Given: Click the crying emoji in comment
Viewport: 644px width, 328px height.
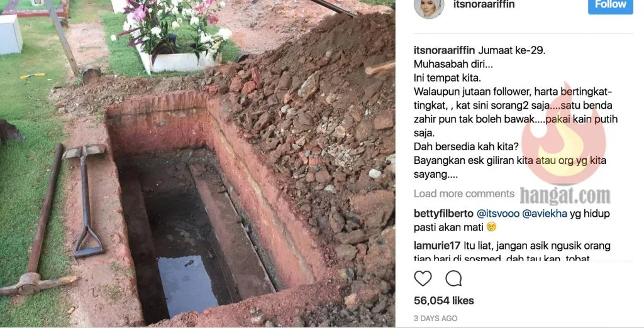Looking at the screenshot, I should point(491,227).
